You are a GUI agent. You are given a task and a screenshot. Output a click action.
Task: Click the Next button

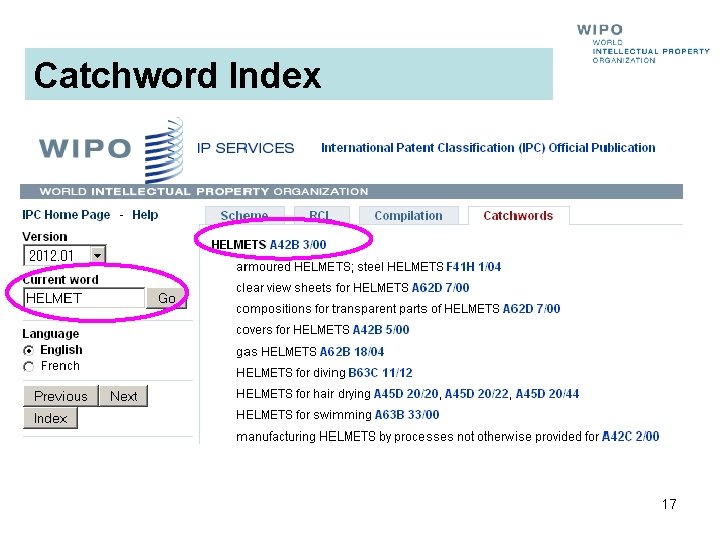(x=124, y=396)
